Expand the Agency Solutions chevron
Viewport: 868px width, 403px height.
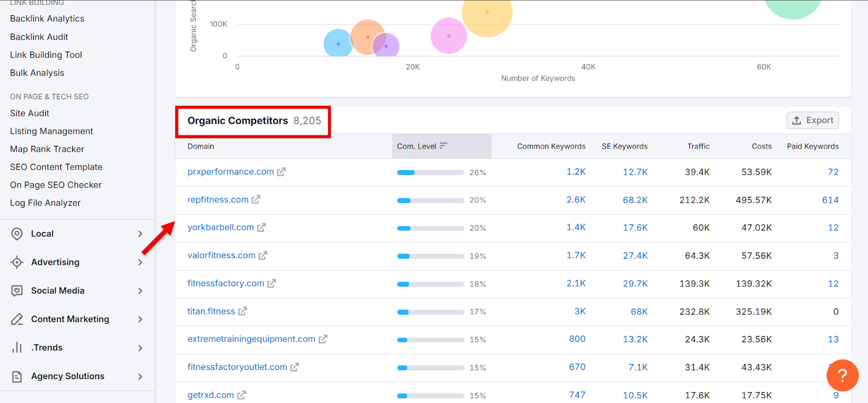point(140,376)
